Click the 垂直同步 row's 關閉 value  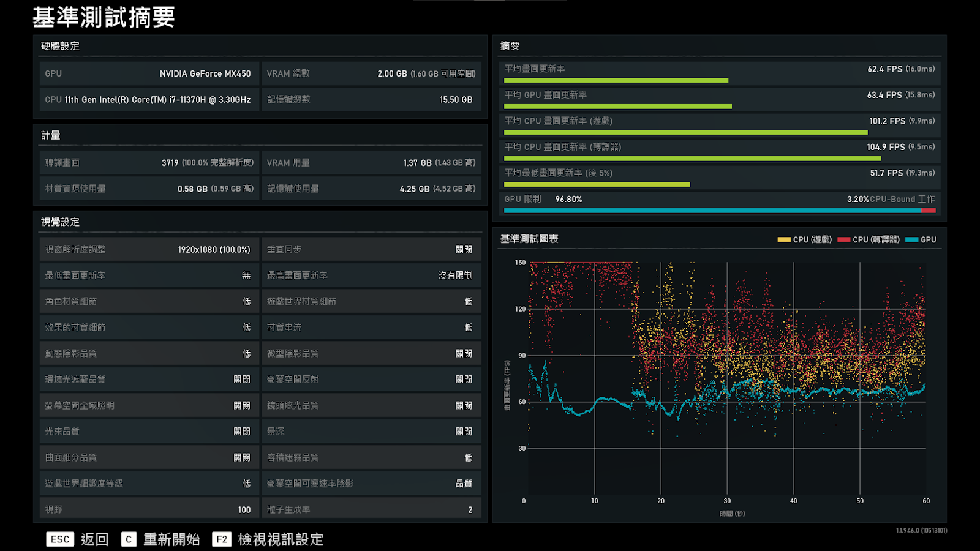[x=464, y=250]
